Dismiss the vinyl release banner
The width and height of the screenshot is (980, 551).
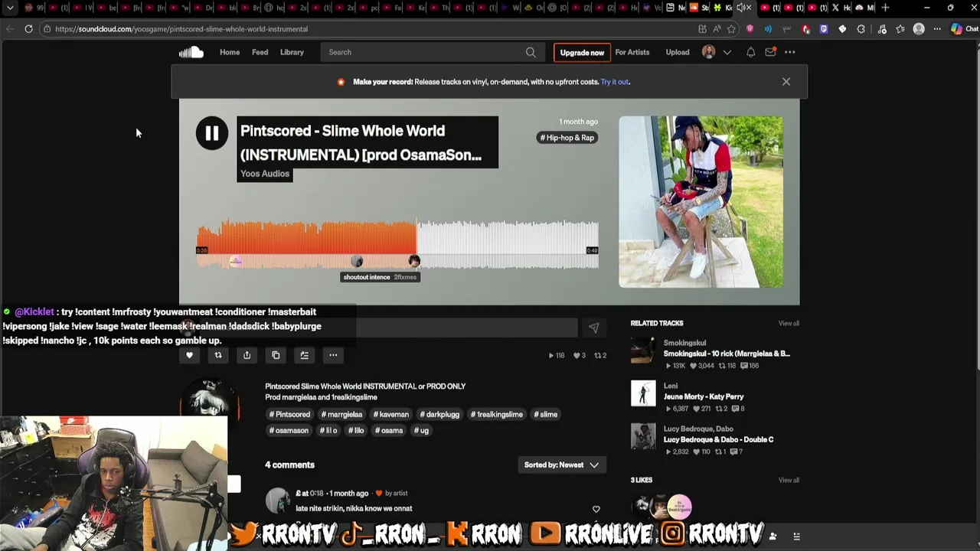point(786,82)
